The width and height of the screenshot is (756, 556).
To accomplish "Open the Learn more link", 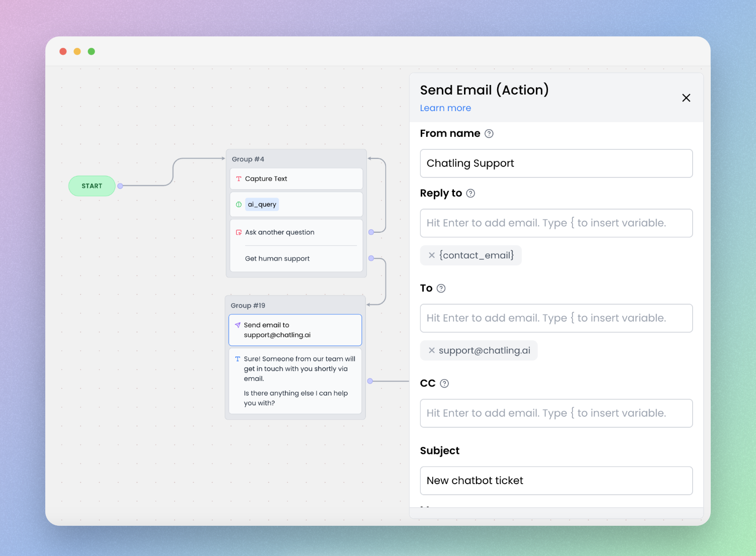I will coord(445,108).
